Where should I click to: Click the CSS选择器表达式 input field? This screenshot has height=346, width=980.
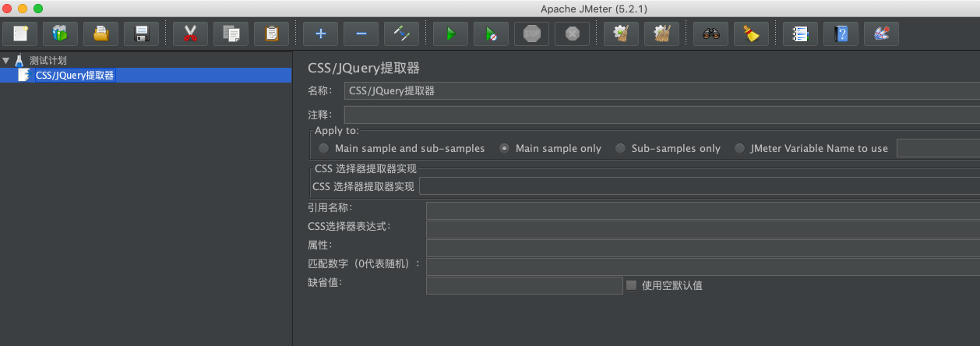[703, 229]
